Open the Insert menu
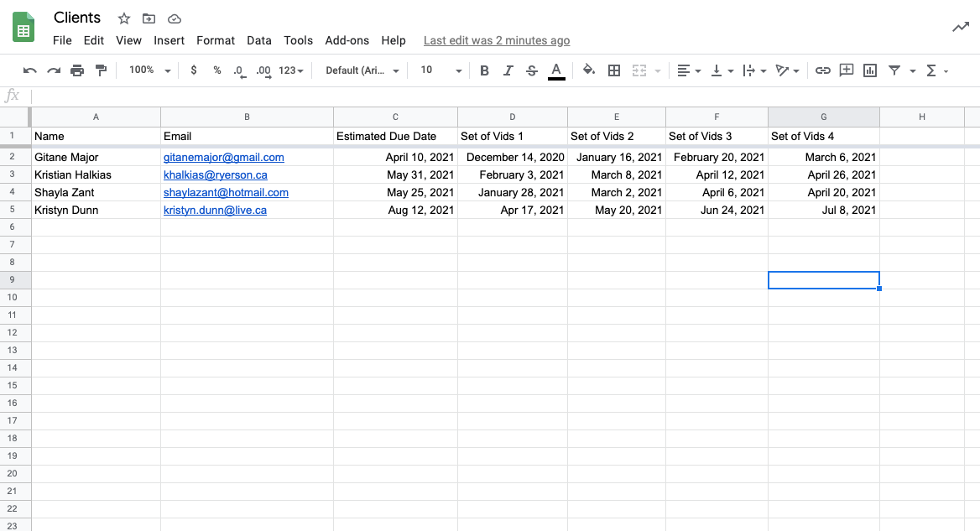 pos(169,40)
